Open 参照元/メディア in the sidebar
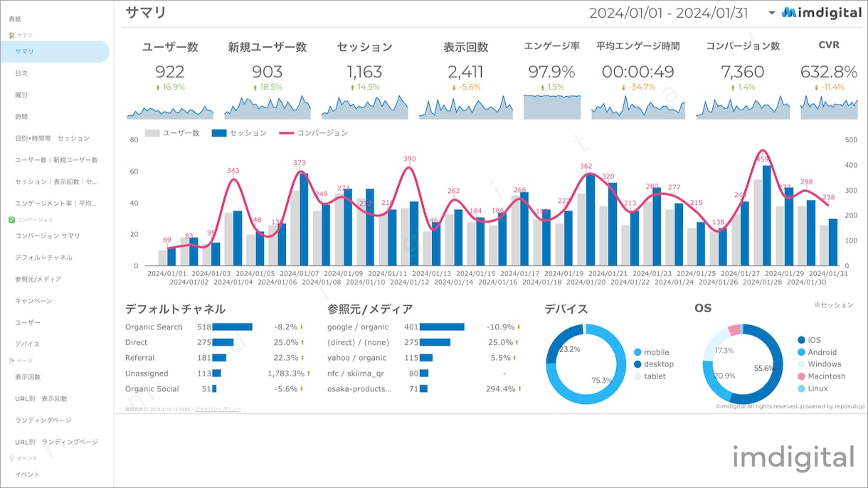Image resolution: width=868 pixels, height=488 pixels. click(x=38, y=279)
